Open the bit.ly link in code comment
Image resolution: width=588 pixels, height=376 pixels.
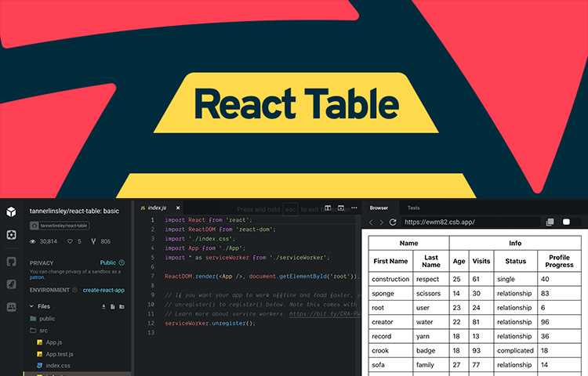point(325,314)
